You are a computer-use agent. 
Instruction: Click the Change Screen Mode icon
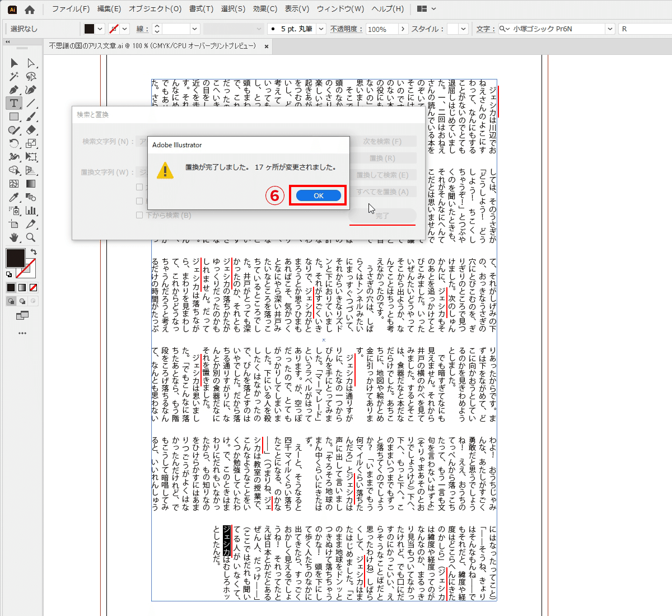22,316
